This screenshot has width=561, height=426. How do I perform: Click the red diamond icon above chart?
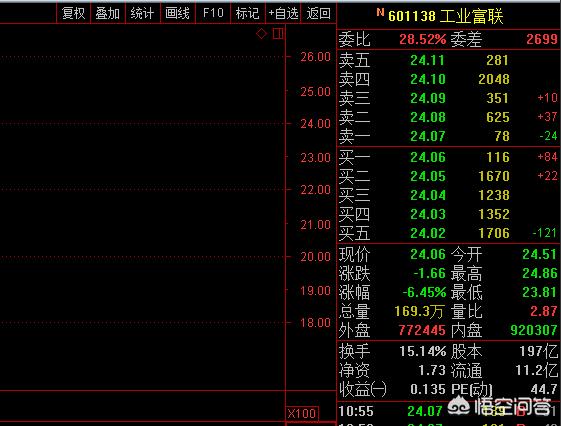click(262, 34)
